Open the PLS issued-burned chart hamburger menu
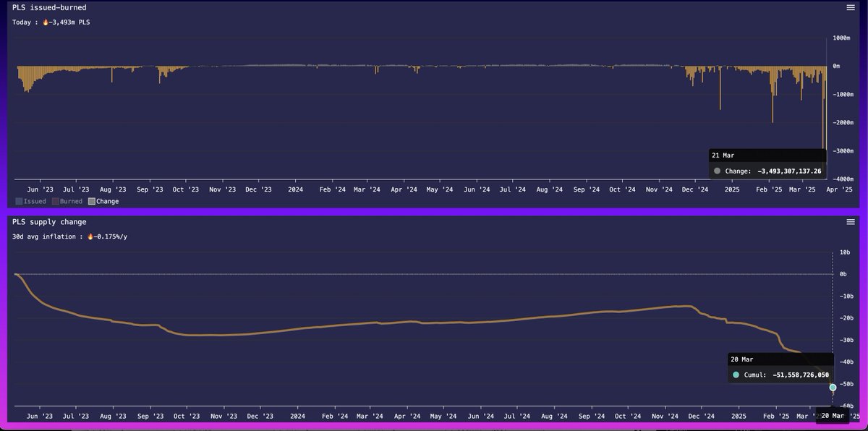868x431 pixels. pyautogui.click(x=850, y=7)
